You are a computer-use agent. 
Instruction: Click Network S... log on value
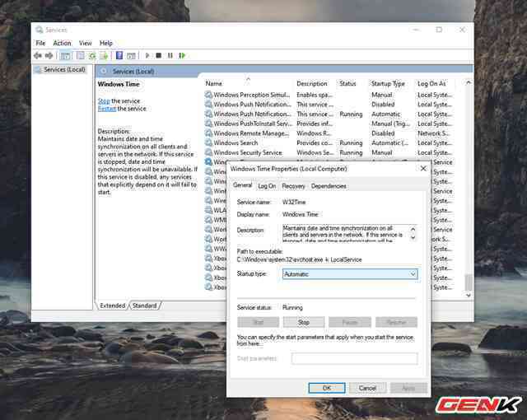click(x=433, y=133)
